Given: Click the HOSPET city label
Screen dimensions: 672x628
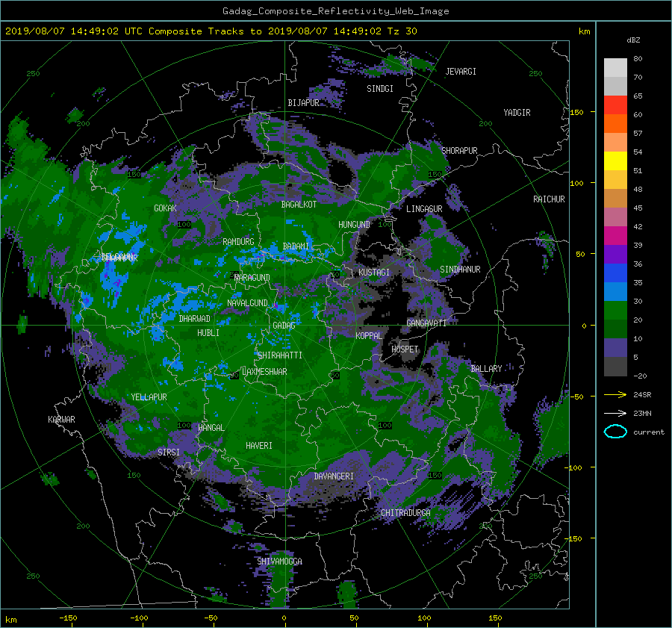Looking at the screenshot, I should pyautogui.click(x=405, y=349).
